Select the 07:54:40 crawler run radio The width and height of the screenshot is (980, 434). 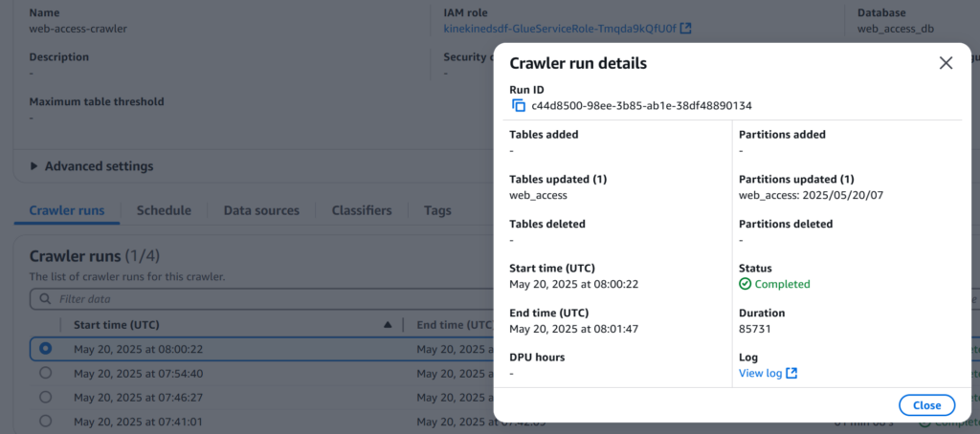(46, 373)
